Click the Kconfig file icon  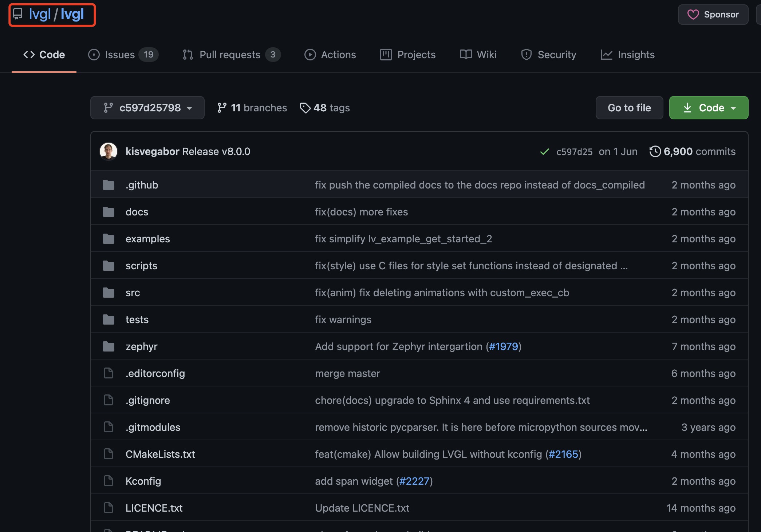click(x=109, y=481)
